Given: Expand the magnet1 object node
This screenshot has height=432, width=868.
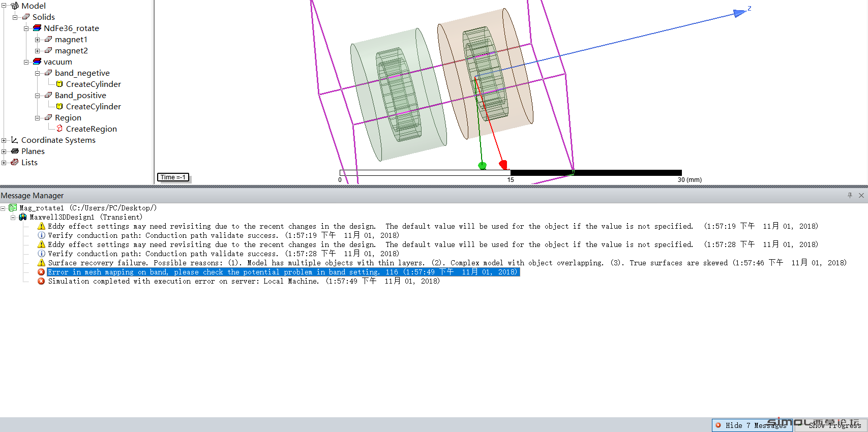Looking at the screenshot, I should (38, 39).
